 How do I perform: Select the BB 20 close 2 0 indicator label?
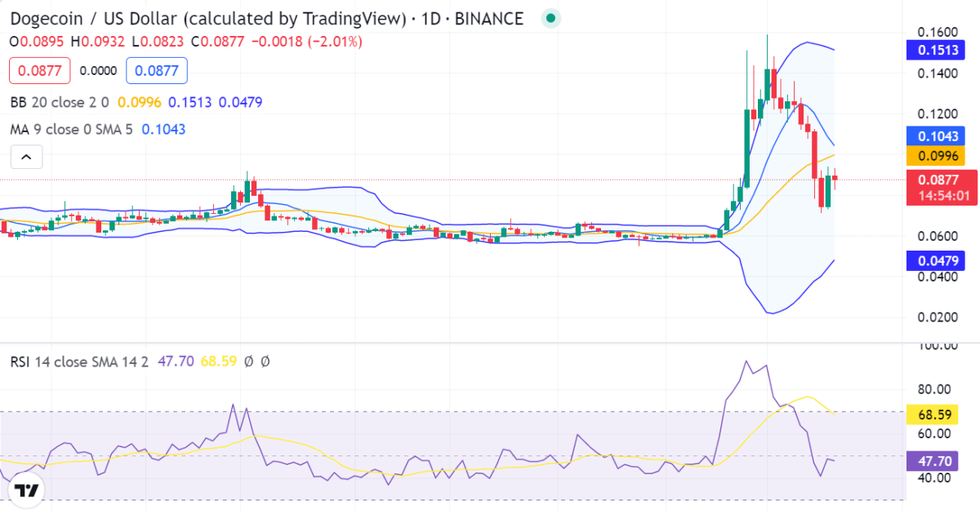(x=60, y=102)
